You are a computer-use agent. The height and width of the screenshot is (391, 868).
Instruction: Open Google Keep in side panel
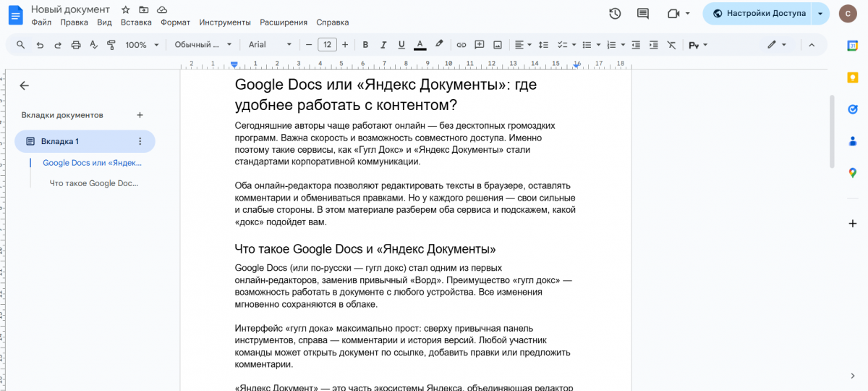[853, 77]
